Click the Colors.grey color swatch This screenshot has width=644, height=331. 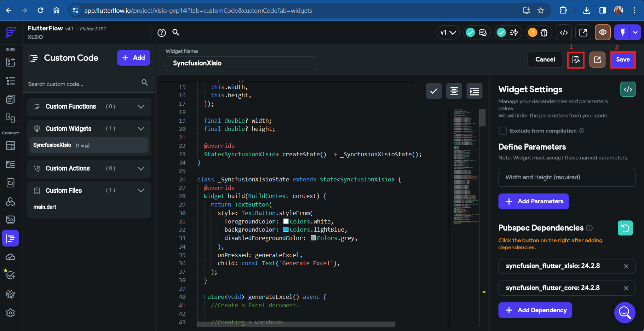pos(313,238)
